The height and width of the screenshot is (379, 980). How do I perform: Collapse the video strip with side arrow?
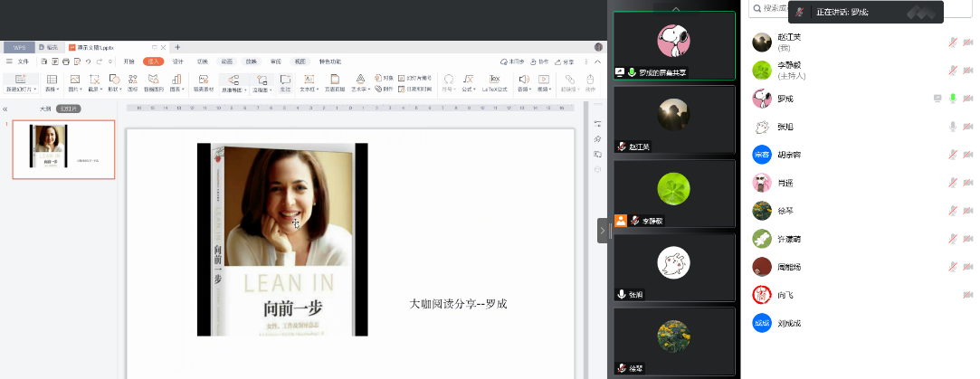pyautogui.click(x=603, y=231)
